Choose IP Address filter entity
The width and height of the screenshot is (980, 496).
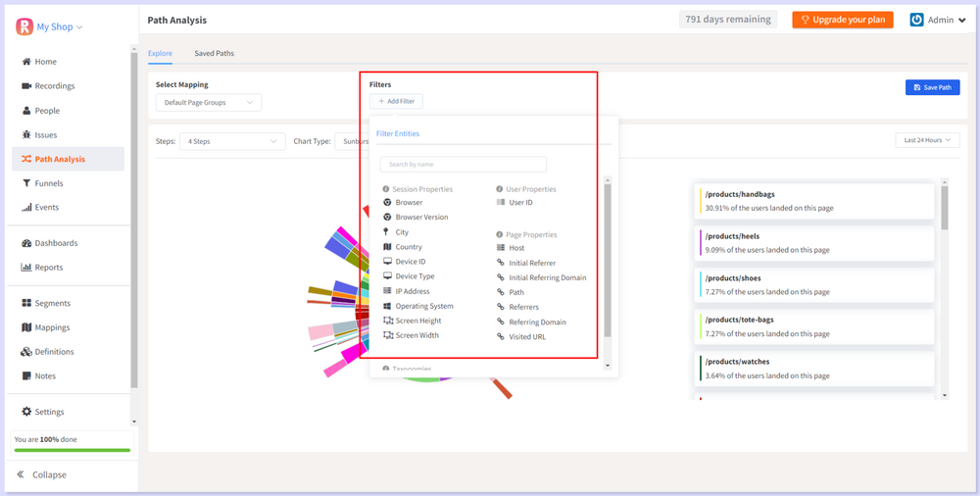pyautogui.click(x=407, y=291)
